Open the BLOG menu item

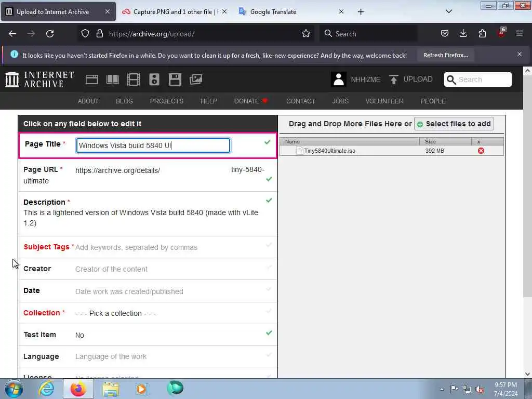tap(124, 101)
